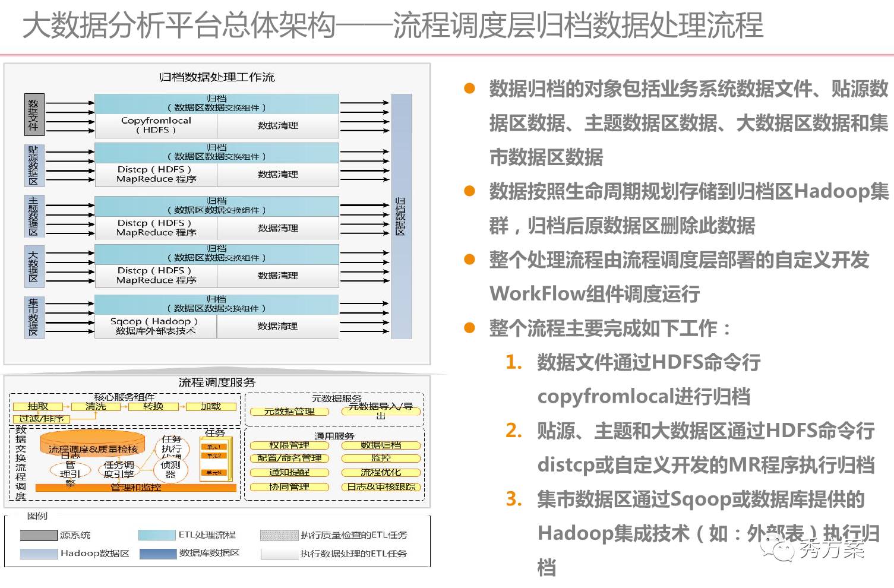
Task: Click the 归档 header above Sqoop
Action: tap(217, 304)
